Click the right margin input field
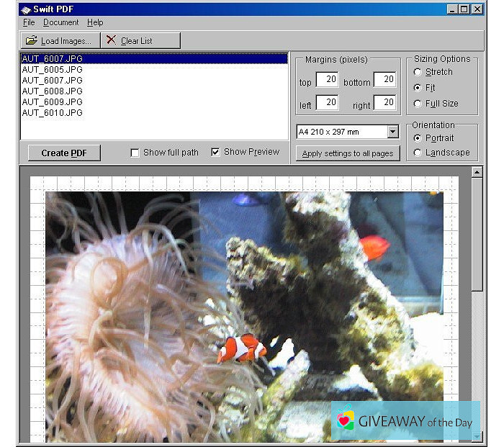Screen dimensions: 504x447 tap(384, 103)
